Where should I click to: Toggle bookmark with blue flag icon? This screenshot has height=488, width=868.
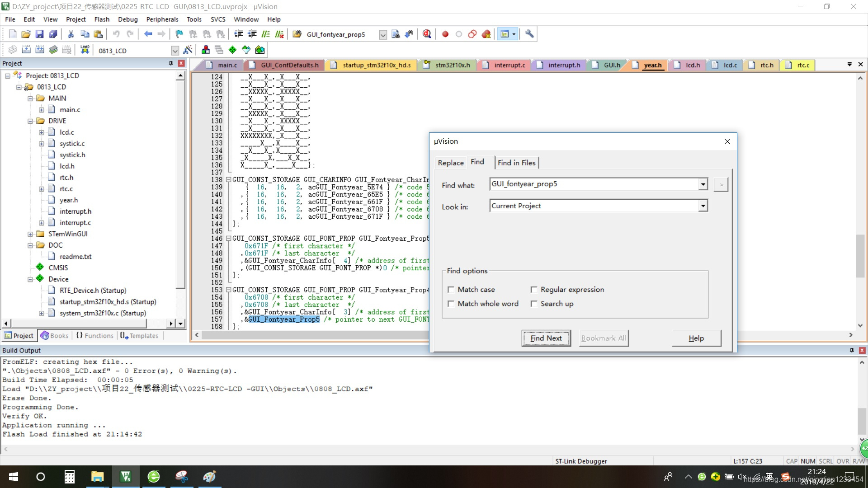(x=179, y=34)
